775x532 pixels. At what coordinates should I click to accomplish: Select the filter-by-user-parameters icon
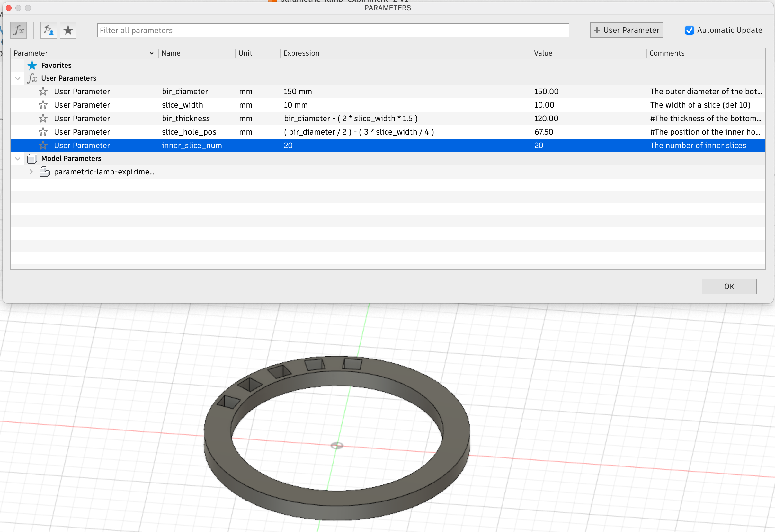(49, 30)
